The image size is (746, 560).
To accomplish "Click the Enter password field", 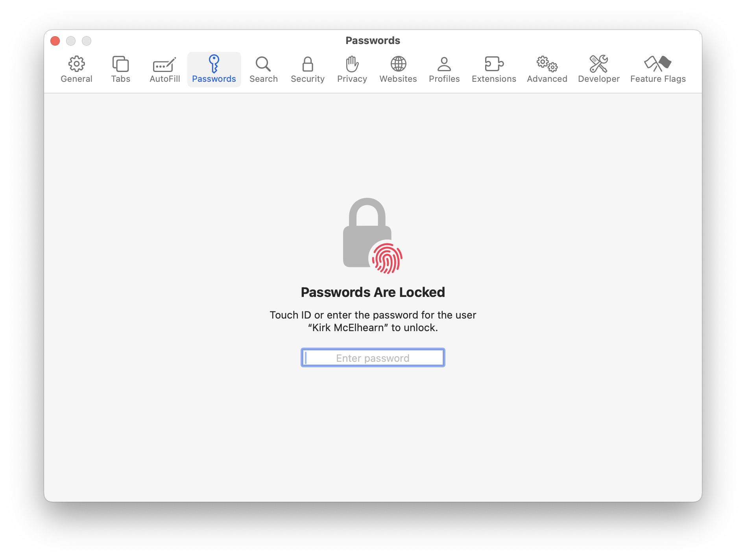I will [x=373, y=358].
